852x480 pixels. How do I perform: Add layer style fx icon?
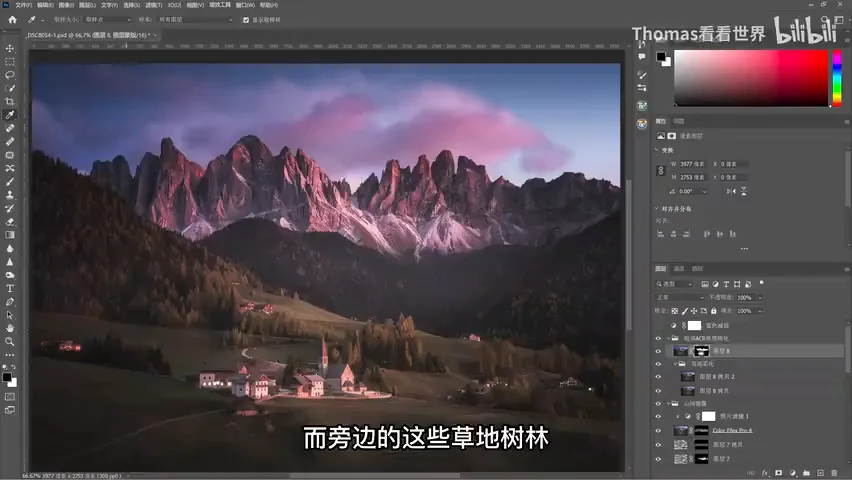[765, 473]
